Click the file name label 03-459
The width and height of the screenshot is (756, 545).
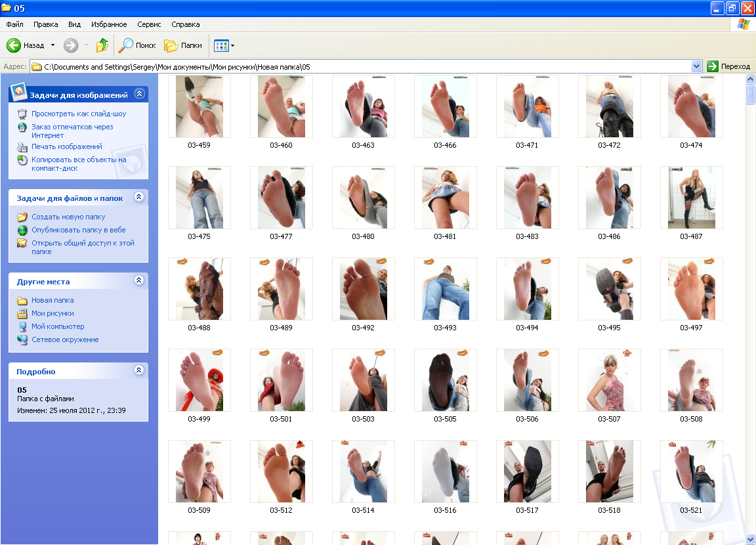tap(199, 145)
